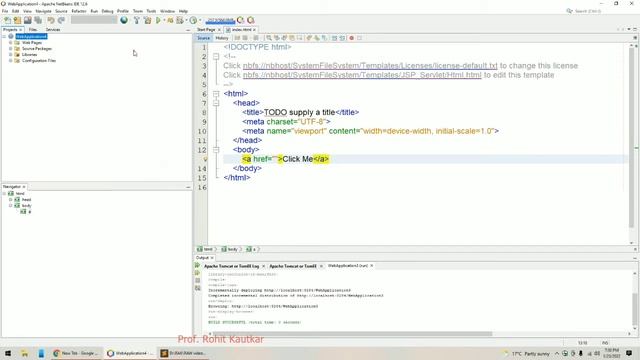Click the New File toolbar icon

tap(7, 20)
